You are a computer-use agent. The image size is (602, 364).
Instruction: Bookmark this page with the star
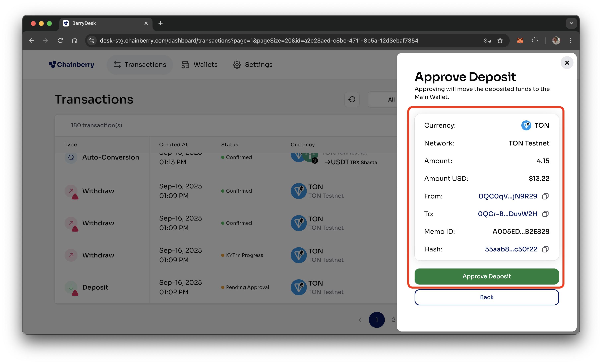tap(500, 41)
